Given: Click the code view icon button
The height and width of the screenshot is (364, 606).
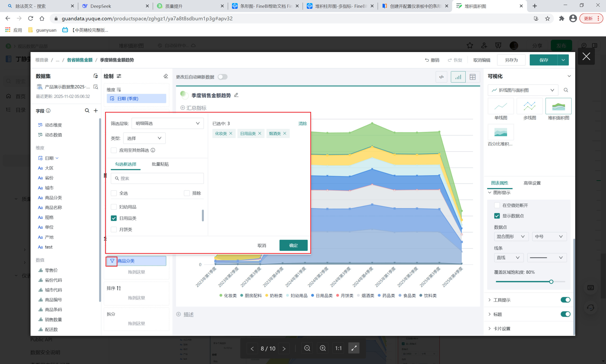Looking at the screenshot, I should (x=441, y=77).
